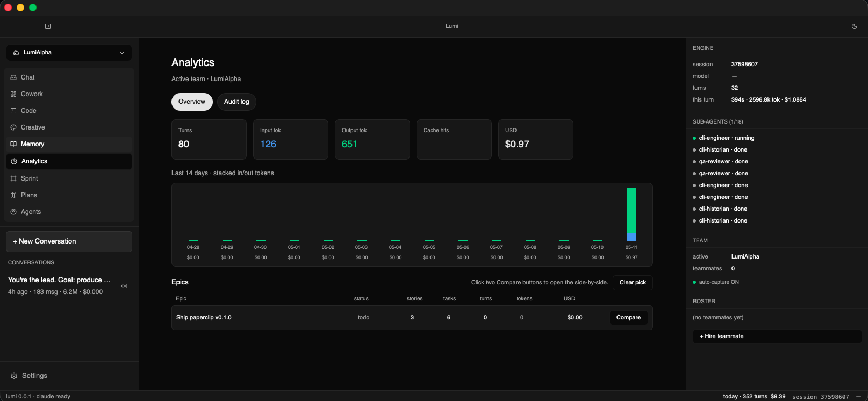Screen dimensions: 868x401
Task: Click the Settings gear icon
Action: point(14,376)
